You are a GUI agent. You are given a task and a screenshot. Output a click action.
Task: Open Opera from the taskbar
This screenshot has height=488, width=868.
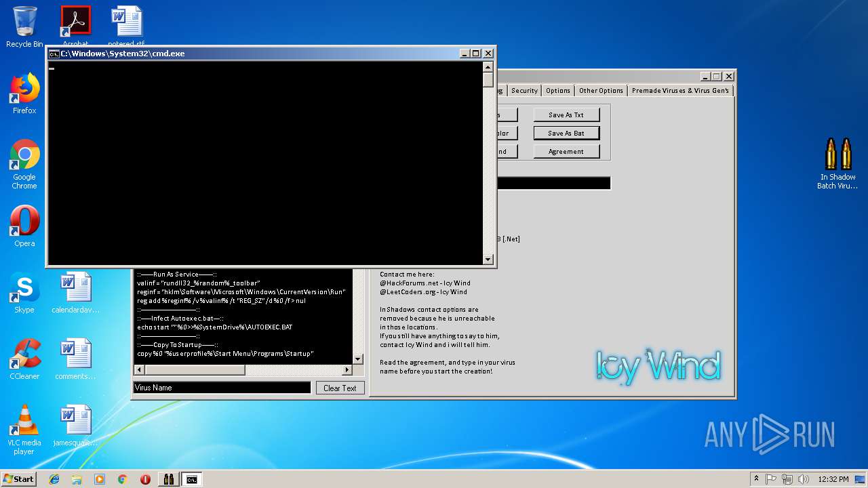click(145, 479)
